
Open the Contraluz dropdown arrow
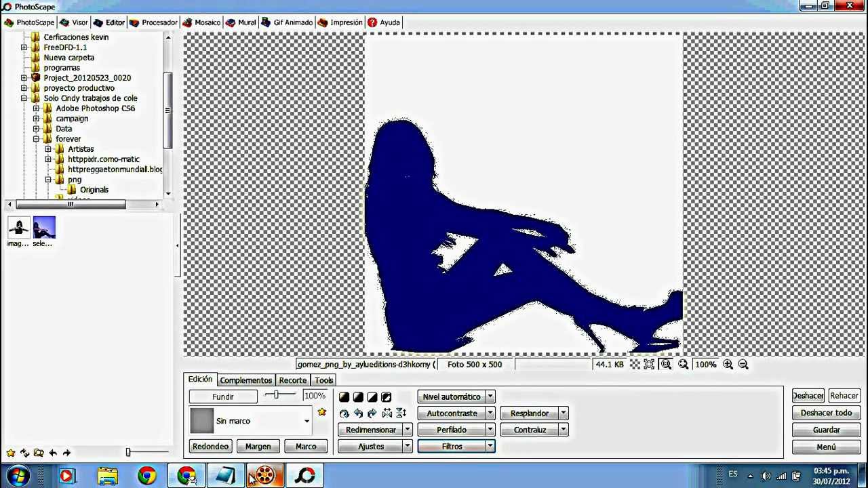[564, 430]
